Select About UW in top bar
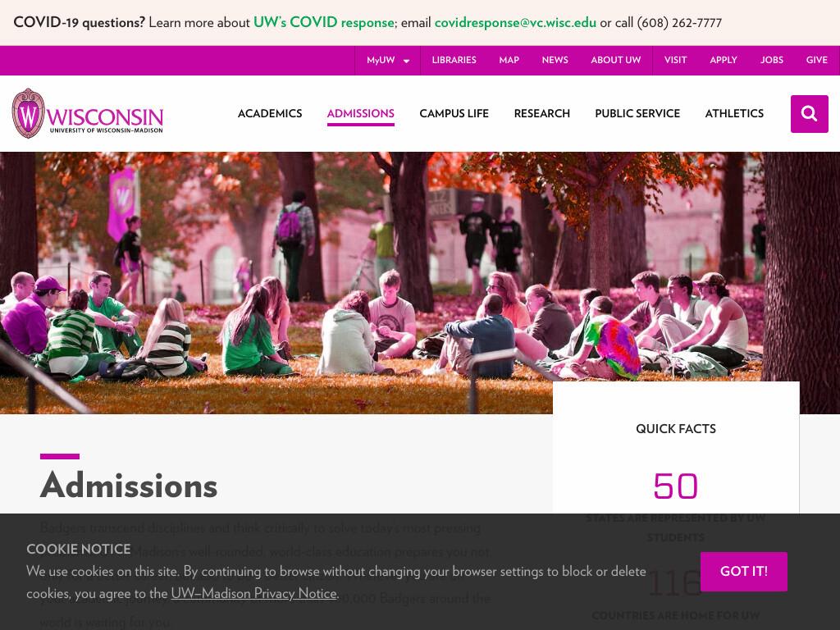Viewport: 840px width, 630px height. pyautogui.click(x=615, y=60)
